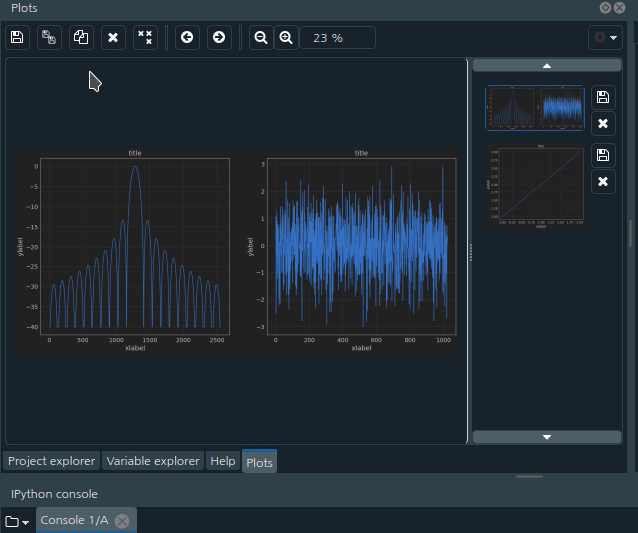Save all plots to a folder
Image resolution: width=638 pixels, height=533 pixels.
(x=49, y=37)
